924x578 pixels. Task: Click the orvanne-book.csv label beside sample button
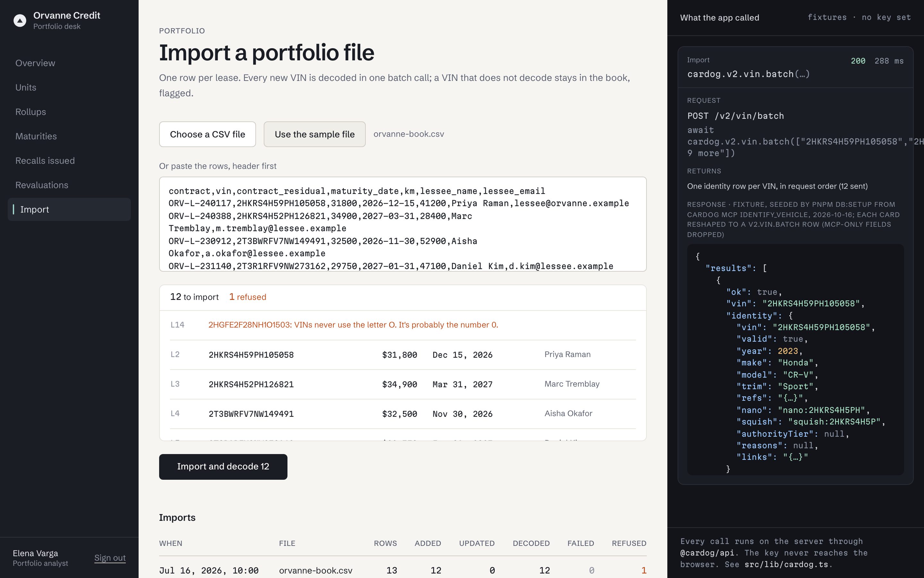pyautogui.click(x=408, y=134)
